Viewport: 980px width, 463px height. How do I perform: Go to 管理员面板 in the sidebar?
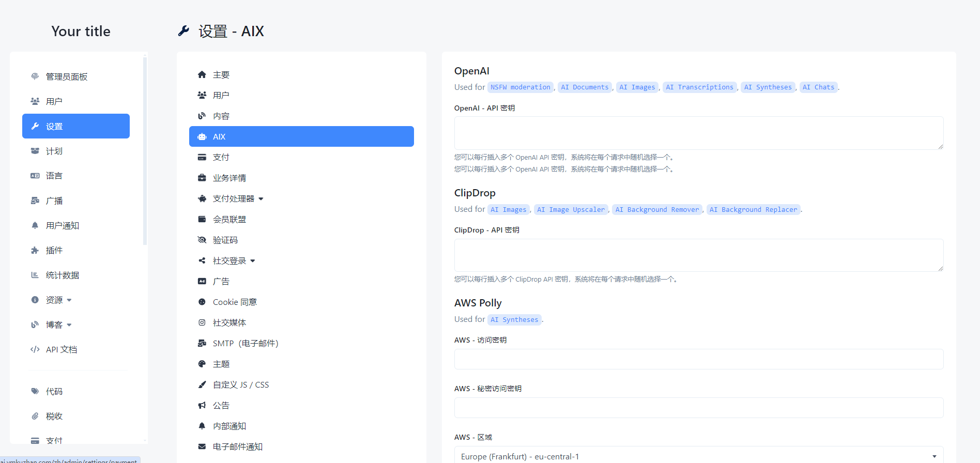click(76, 76)
